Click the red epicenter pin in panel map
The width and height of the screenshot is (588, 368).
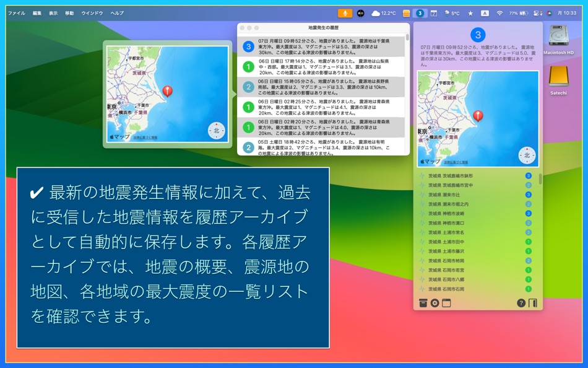tap(478, 116)
